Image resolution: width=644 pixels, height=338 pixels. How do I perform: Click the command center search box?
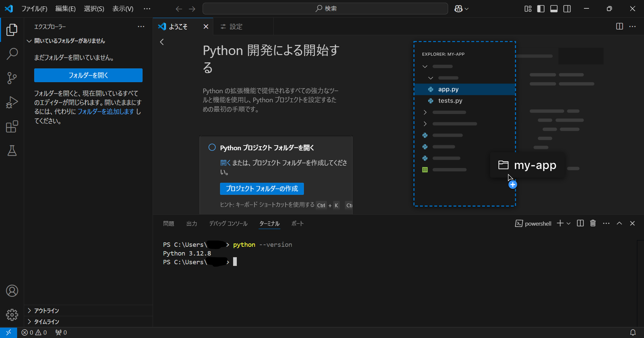coord(325,9)
